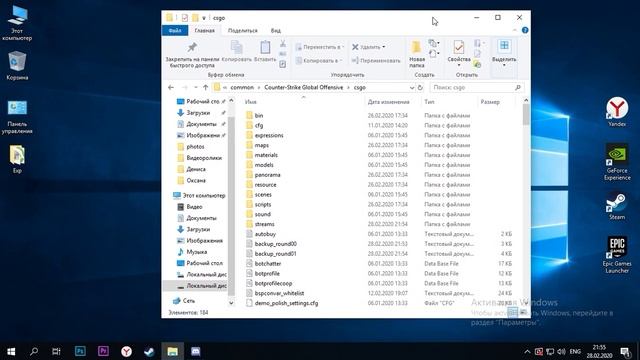640x360 pixels.
Task: Open Загрузки under Quick access
Action: 198,113
